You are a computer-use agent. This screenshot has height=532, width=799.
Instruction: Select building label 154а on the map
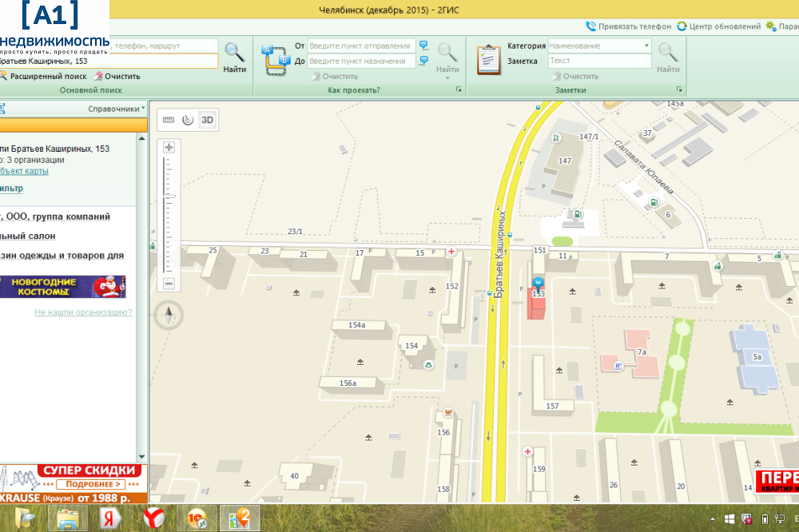356,325
